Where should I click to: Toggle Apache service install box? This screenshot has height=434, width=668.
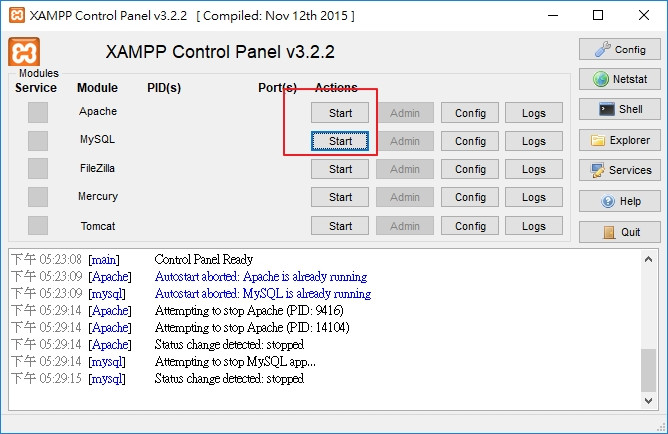(x=38, y=112)
